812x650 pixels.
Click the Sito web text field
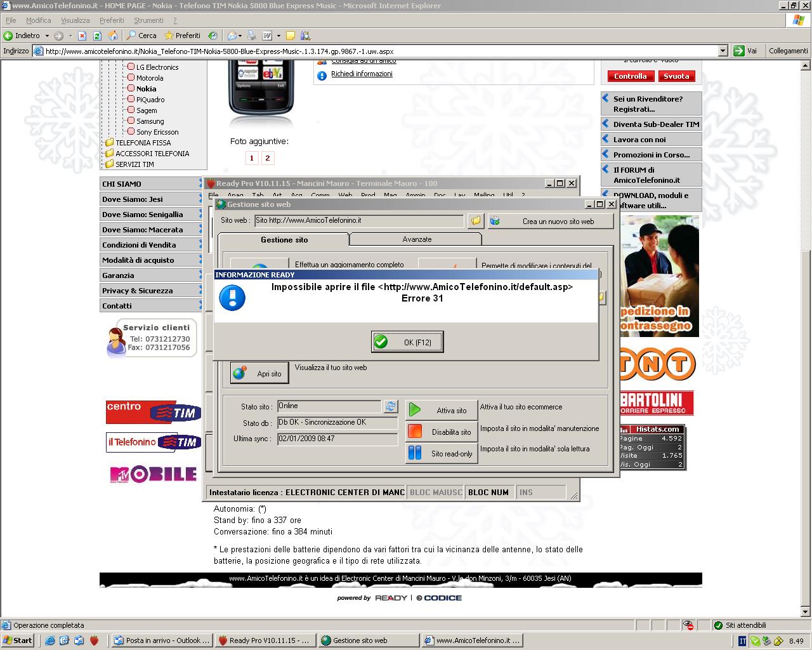click(358, 221)
